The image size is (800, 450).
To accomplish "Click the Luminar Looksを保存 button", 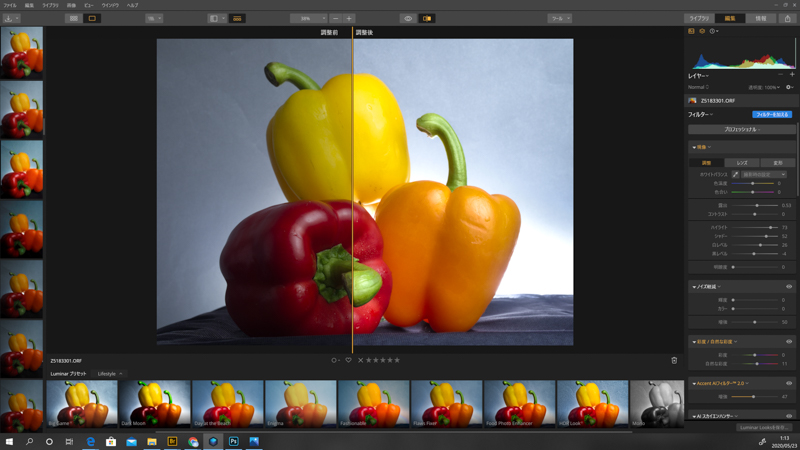I will click(764, 428).
